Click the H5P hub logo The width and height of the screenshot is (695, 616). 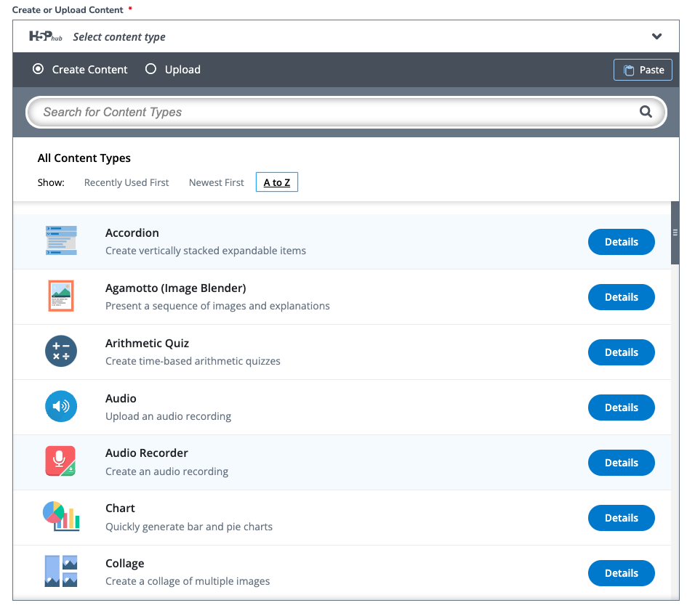tap(46, 36)
